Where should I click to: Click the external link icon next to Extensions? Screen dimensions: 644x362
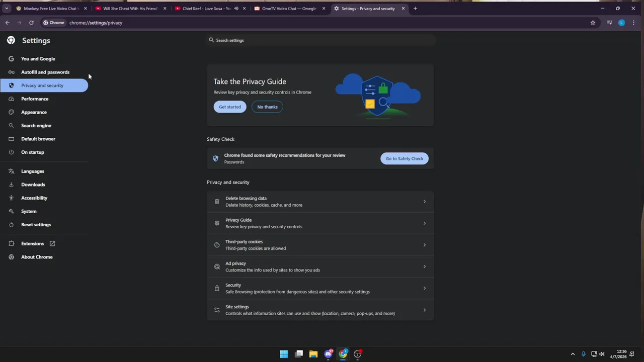pyautogui.click(x=52, y=243)
